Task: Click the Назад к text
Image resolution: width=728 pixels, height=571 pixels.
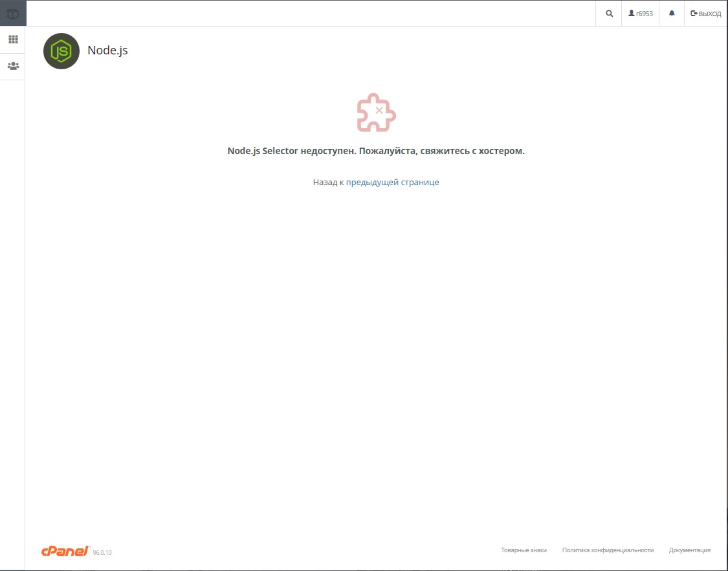Action: pos(328,182)
